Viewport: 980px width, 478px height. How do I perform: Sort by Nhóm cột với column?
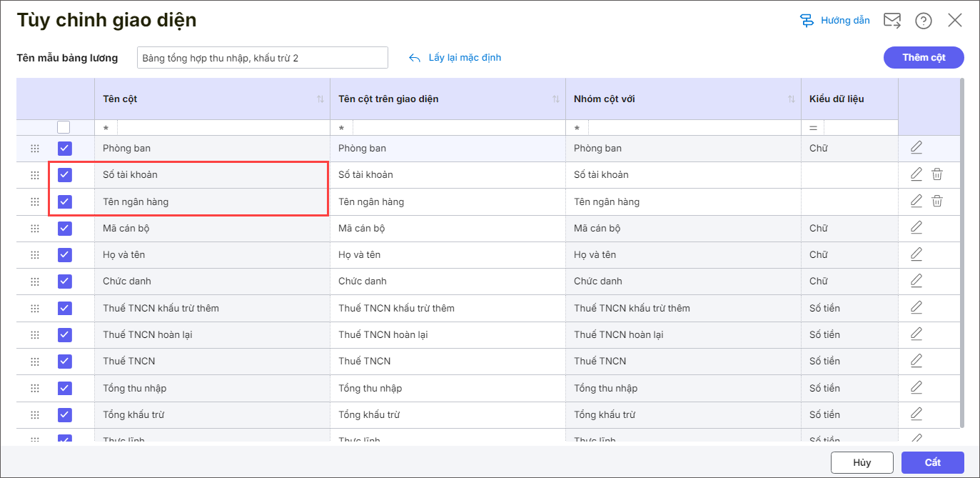pos(792,99)
